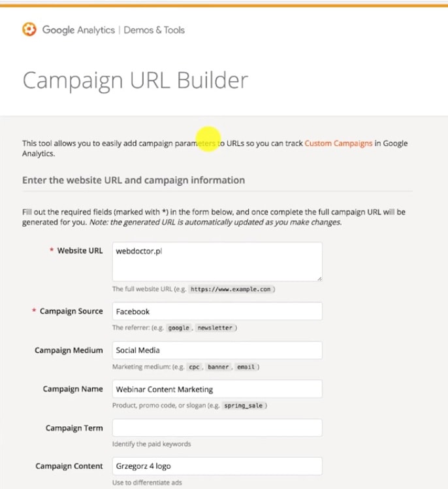The image size is (448, 489).
Task: Select the Campaign Medium input box
Action: click(x=217, y=350)
